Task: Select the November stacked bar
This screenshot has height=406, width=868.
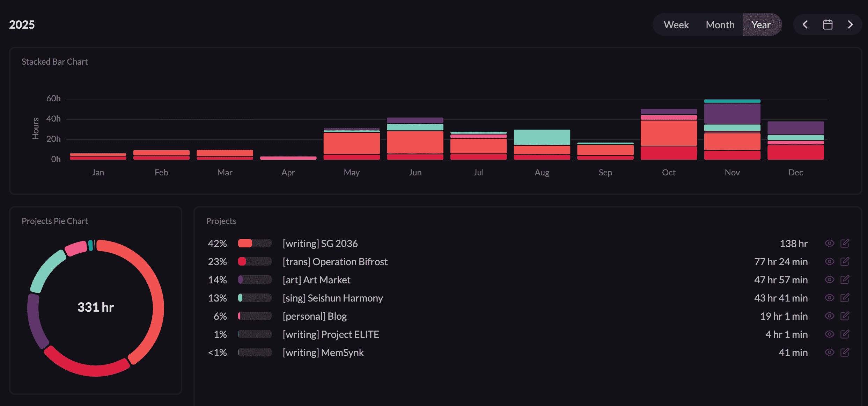Action: click(x=732, y=130)
